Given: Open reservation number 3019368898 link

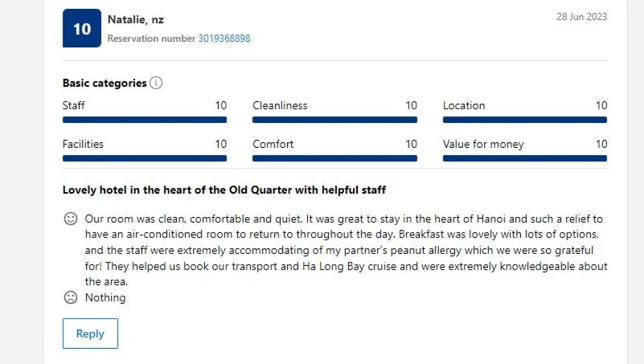Looking at the screenshot, I should tap(224, 39).
